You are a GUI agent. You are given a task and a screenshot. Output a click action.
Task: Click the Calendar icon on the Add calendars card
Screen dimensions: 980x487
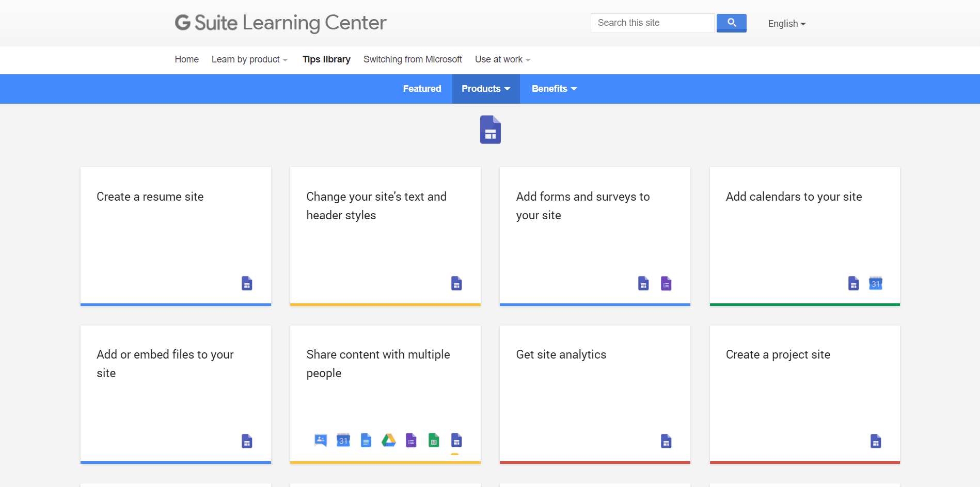coord(876,283)
